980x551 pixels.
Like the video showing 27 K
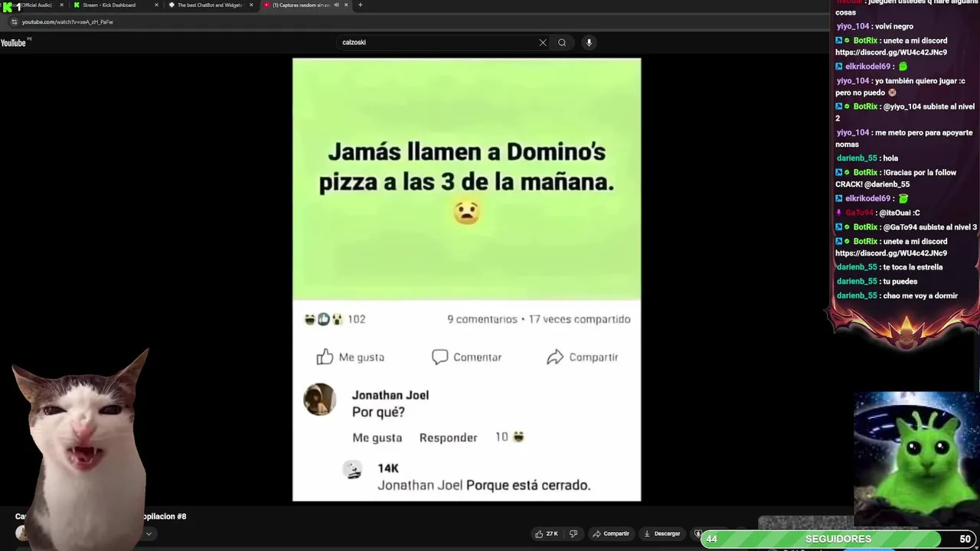pyautogui.click(x=547, y=533)
